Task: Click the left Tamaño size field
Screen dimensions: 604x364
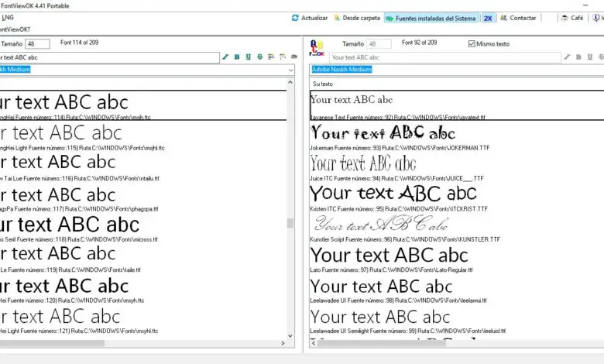Action: pos(37,44)
